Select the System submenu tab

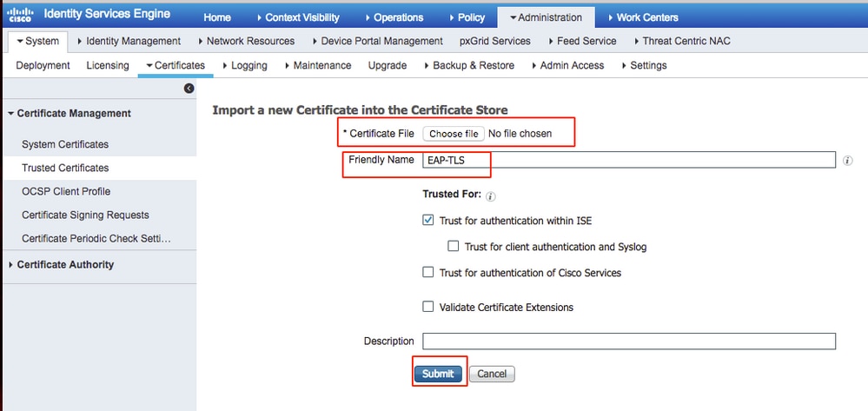coord(38,41)
